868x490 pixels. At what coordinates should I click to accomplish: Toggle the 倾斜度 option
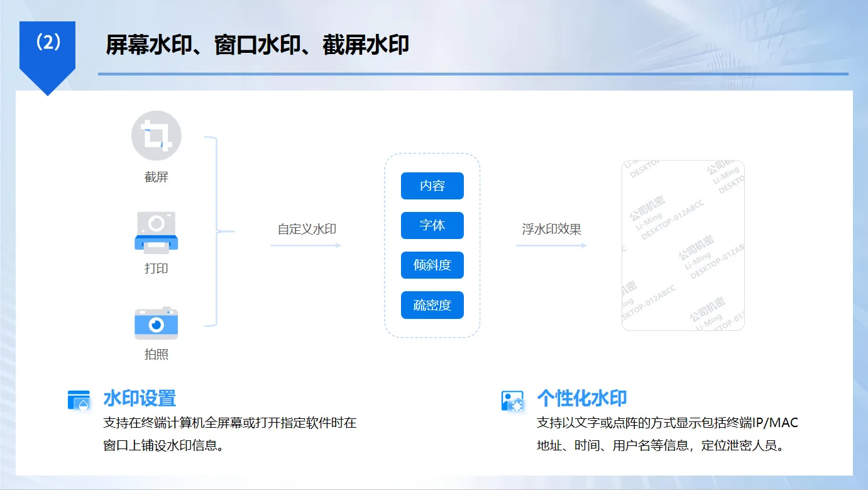coord(432,265)
